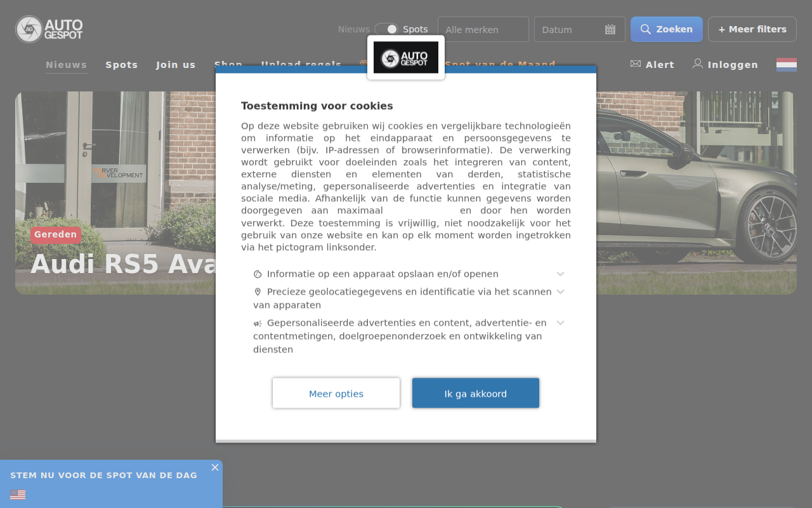
Task: Open Meer filters options
Action: pos(752,29)
